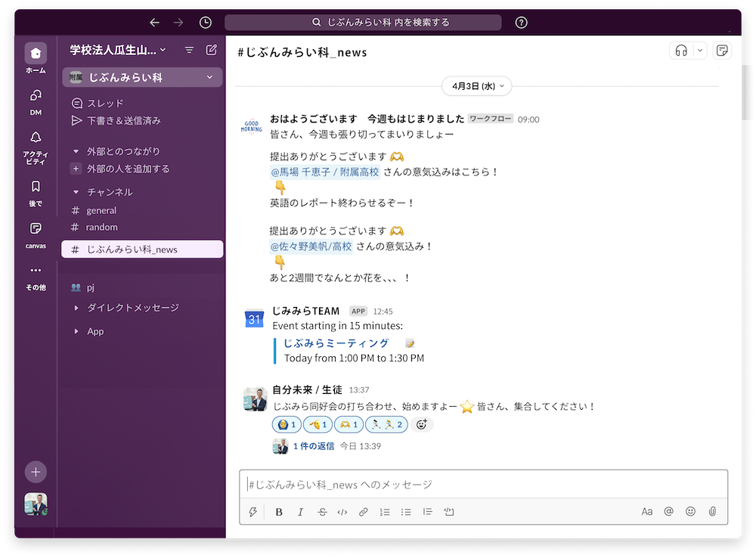Compose a new message with pencil icon

[x=211, y=50]
